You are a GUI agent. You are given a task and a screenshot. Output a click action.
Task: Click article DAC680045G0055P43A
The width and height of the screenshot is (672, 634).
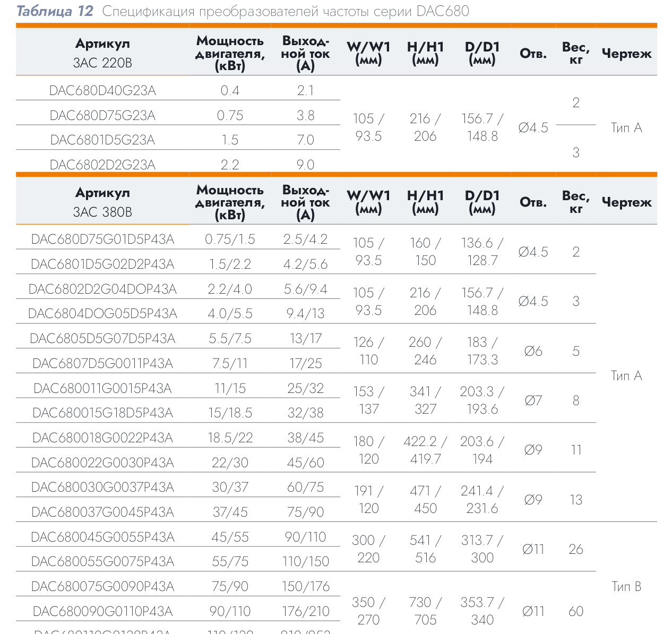pyautogui.click(x=102, y=537)
